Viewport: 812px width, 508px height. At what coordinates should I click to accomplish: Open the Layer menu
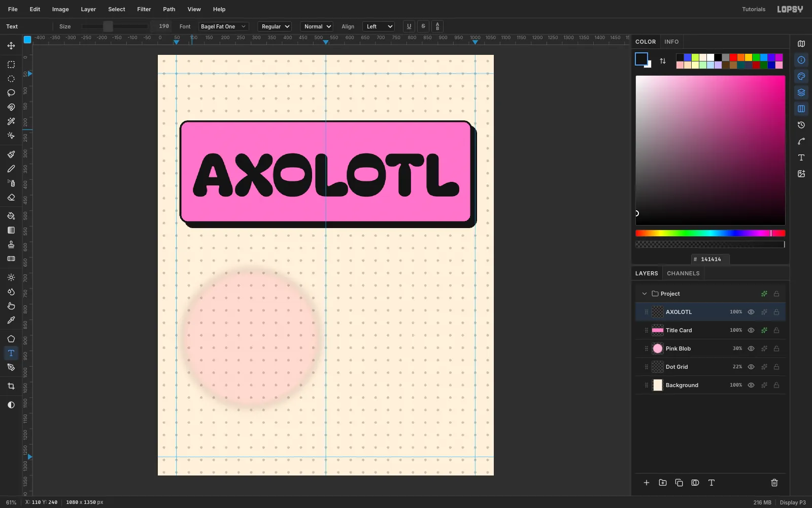(x=88, y=9)
